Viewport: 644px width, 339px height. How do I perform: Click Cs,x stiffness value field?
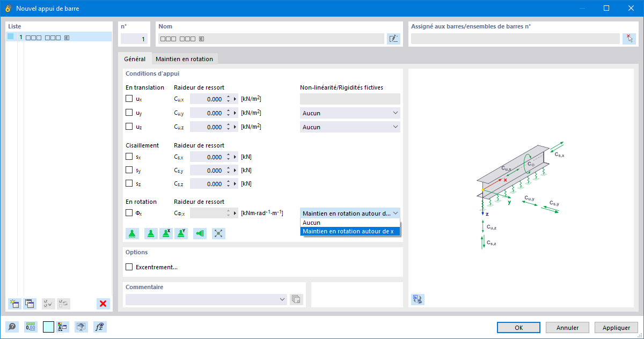pyautogui.click(x=207, y=157)
